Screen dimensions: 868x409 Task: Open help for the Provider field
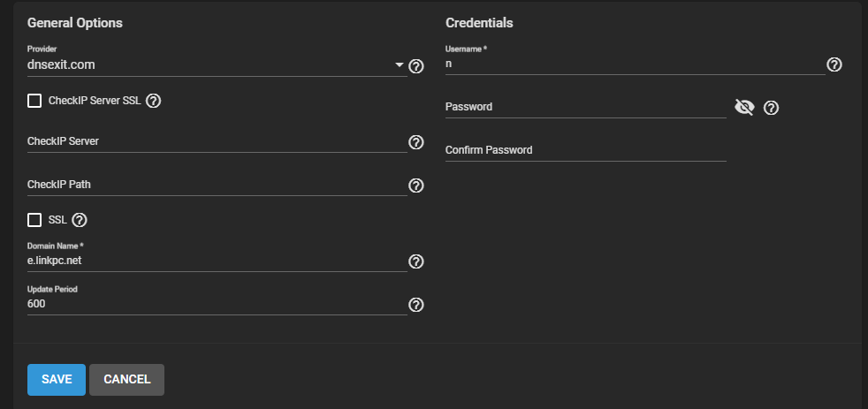pyautogui.click(x=415, y=66)
